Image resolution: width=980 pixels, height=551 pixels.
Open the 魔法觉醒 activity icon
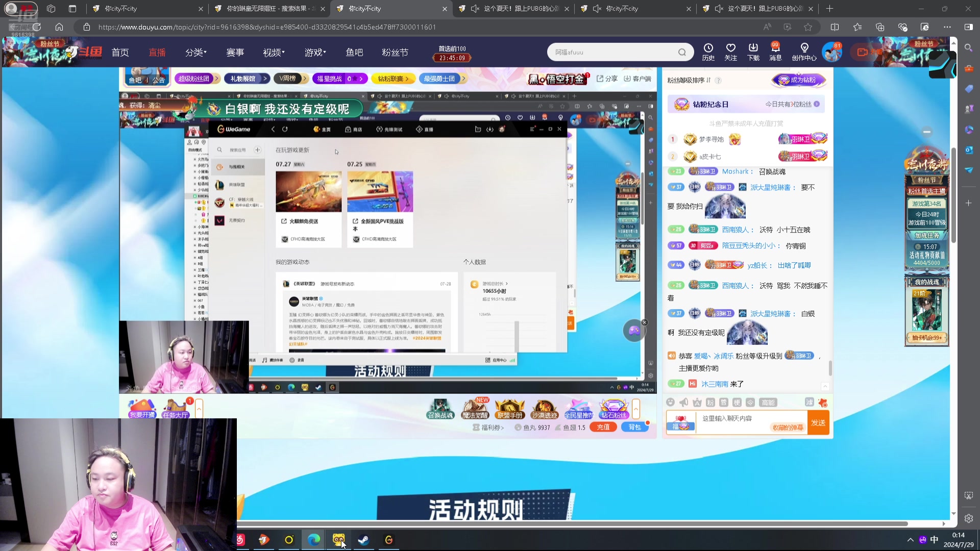475,409
